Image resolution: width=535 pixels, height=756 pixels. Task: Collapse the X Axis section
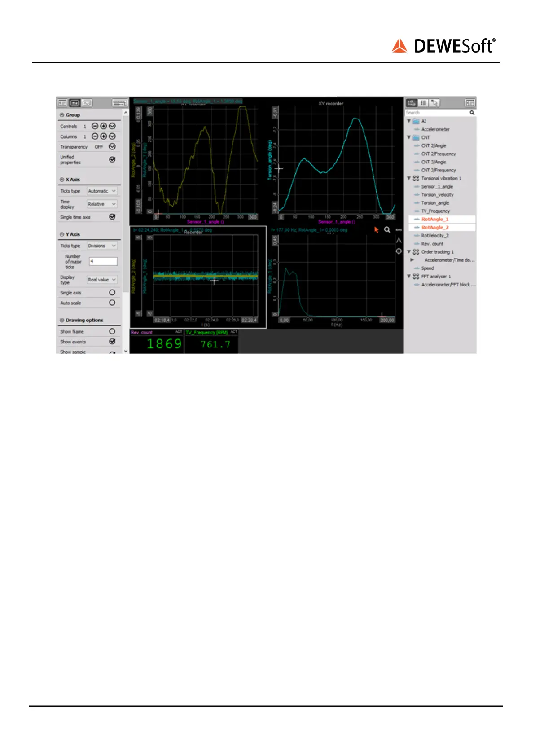pyautogui.click(x=62, y=180)
